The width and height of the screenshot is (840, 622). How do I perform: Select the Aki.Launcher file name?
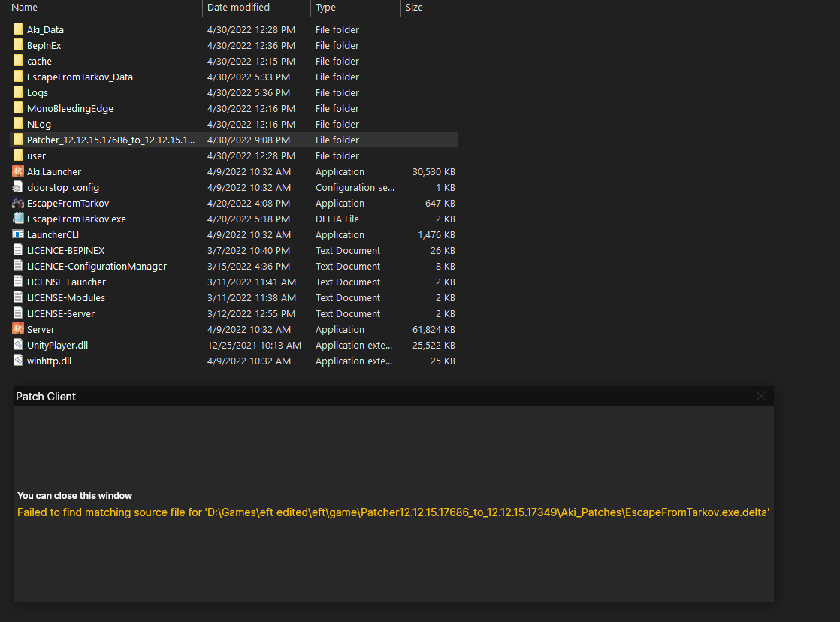pos(54,171)
